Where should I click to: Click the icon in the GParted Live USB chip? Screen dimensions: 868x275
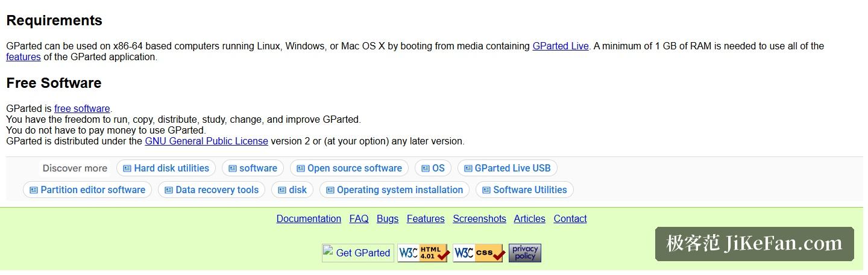coord(468,168)
